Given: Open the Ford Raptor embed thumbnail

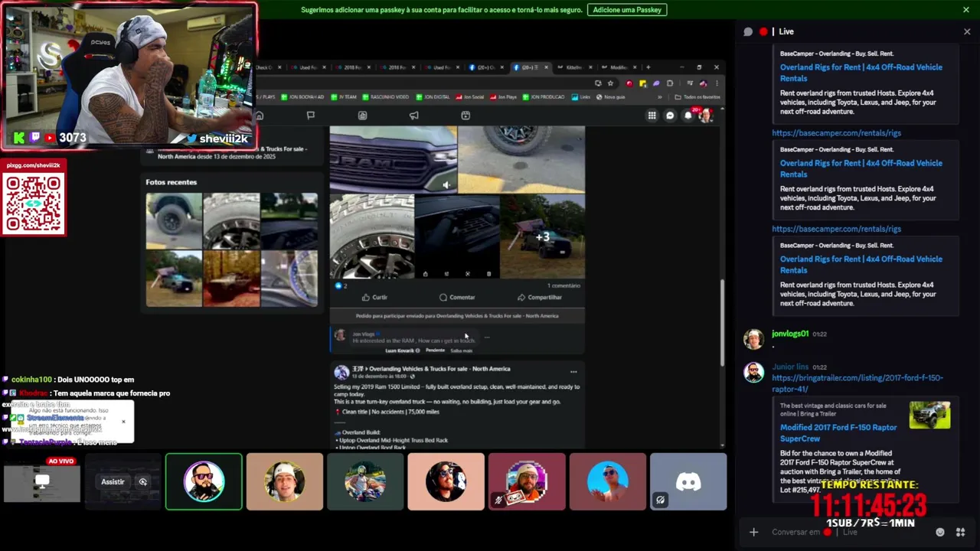Looking at the screenshot, I should tap(929, 416).
